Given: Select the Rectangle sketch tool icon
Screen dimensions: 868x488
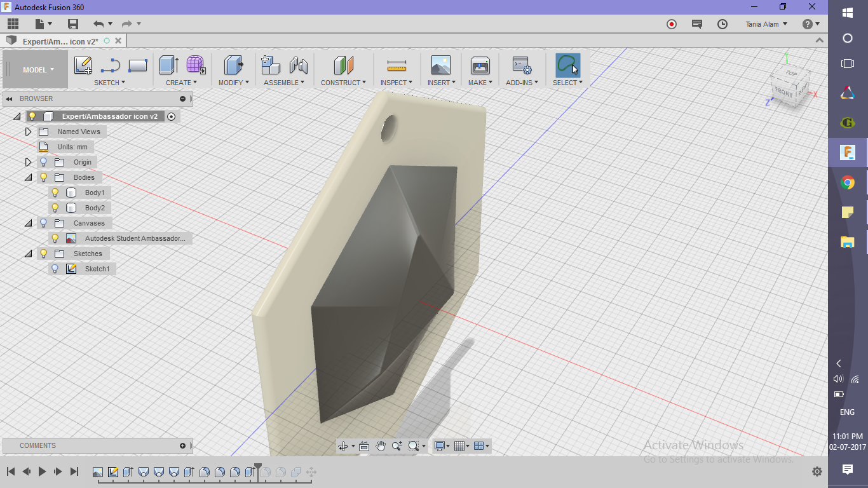Looking at the screenshot, I should (138, 65).
